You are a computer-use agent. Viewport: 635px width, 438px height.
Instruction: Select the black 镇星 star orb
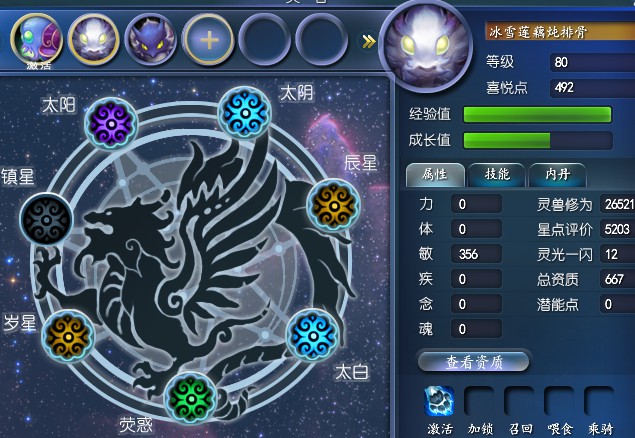pos(47,220)
